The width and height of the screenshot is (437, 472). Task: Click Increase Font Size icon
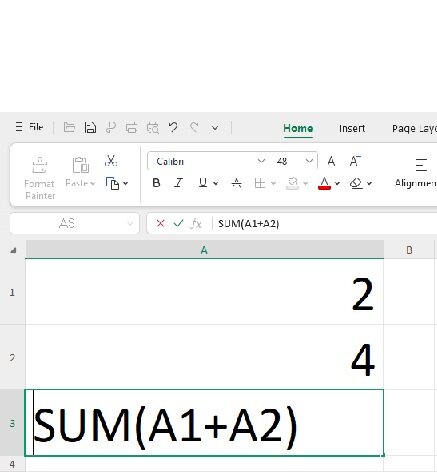click(331, 161)
